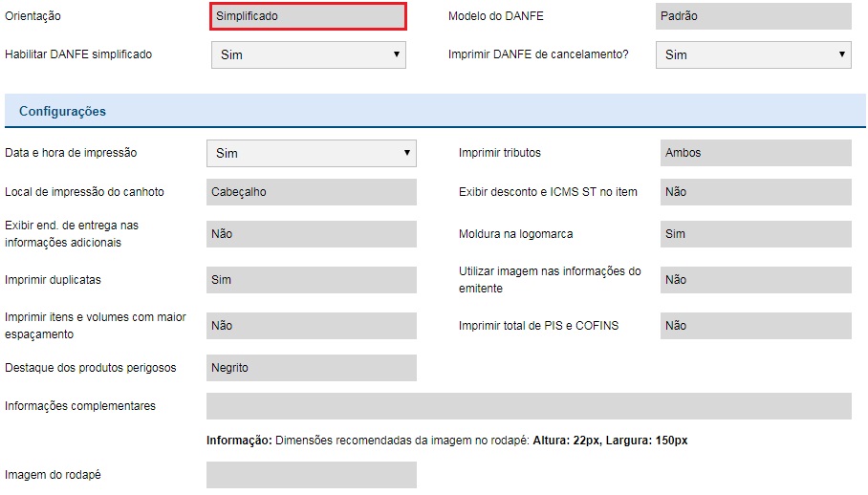The image size is (868, 495).
Task: Click Utilizar imagem nas informações do emitente field
Action: [754, 280]
